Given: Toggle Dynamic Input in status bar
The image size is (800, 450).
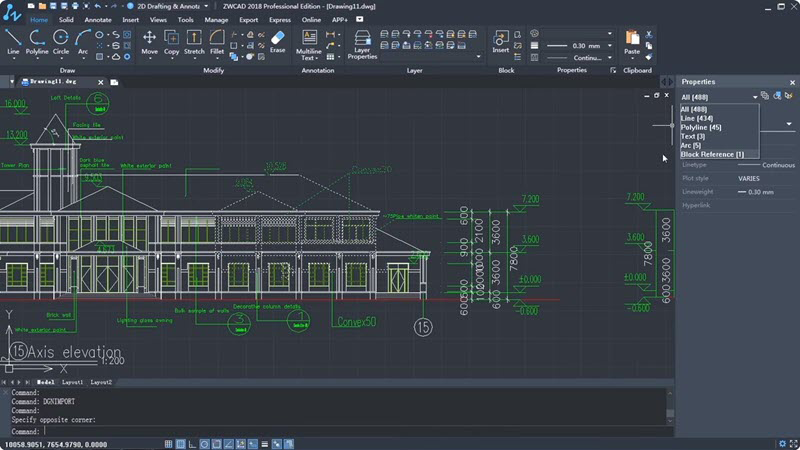Looking at the screenshot, I should click(253, 444).
